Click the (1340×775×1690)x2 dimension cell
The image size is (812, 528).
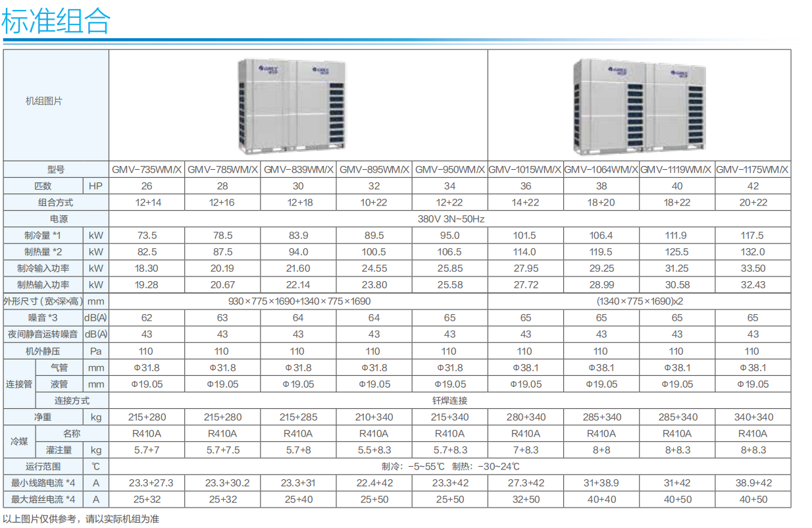pos(639,301)
